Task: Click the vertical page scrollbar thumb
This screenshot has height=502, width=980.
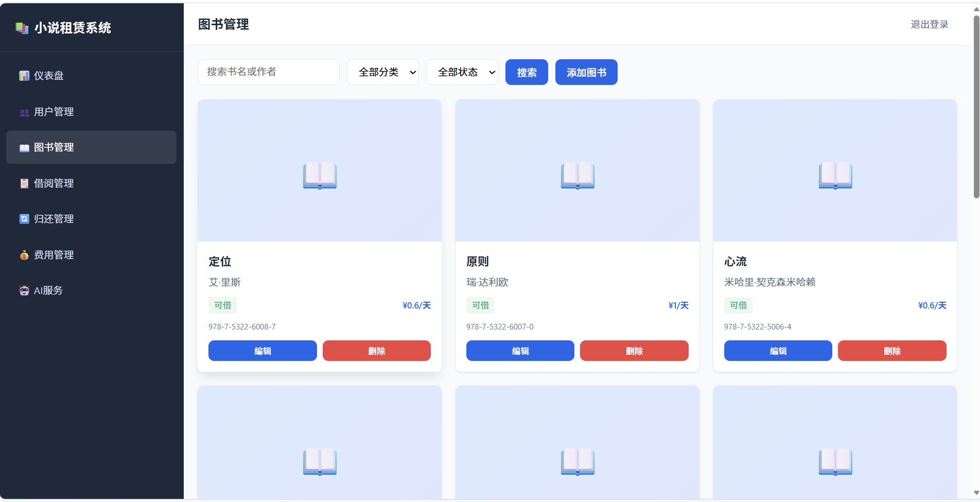Action: tap(976, 107)
